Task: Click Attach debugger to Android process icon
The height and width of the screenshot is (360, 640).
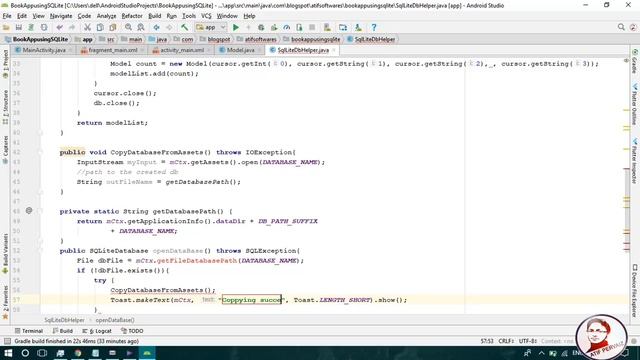Action: 299,27
